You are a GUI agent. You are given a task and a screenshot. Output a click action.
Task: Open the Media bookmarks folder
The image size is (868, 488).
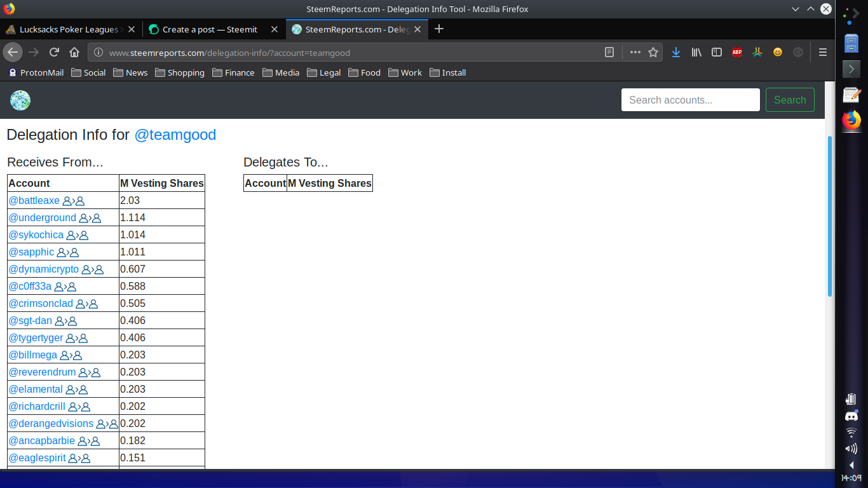(280, 72)
